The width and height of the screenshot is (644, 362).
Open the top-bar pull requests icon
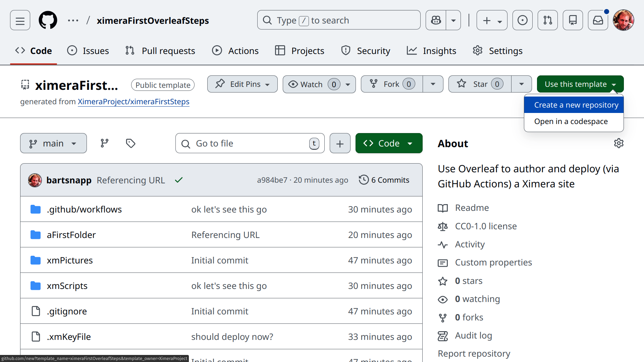coord(547,20)
